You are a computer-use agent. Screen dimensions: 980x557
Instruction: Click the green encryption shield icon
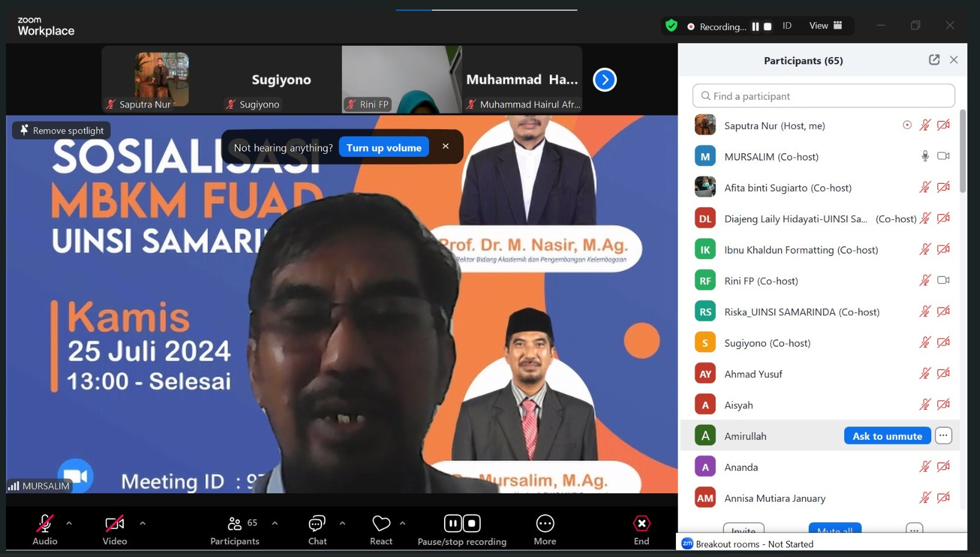pos(672,26)
